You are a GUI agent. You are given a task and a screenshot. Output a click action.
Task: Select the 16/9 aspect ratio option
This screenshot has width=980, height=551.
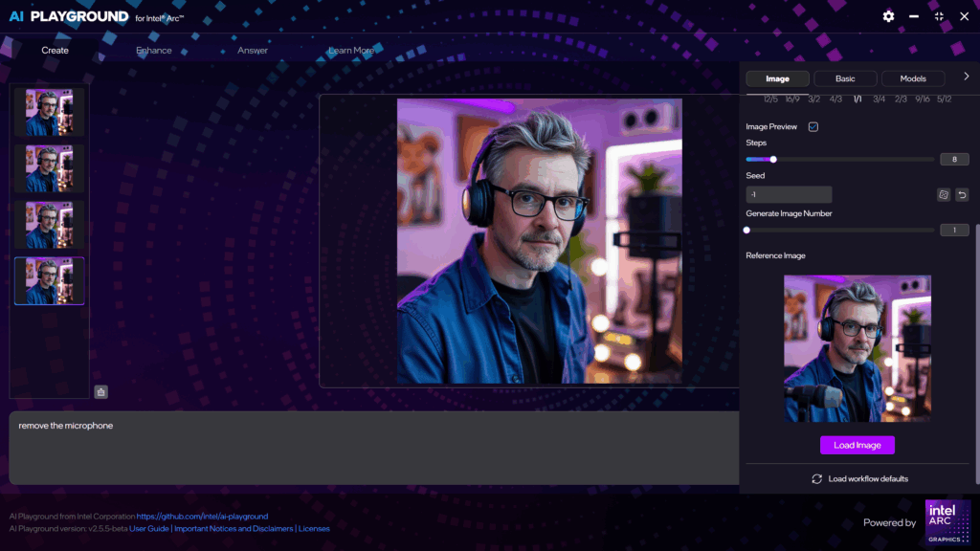pos(792,99)
